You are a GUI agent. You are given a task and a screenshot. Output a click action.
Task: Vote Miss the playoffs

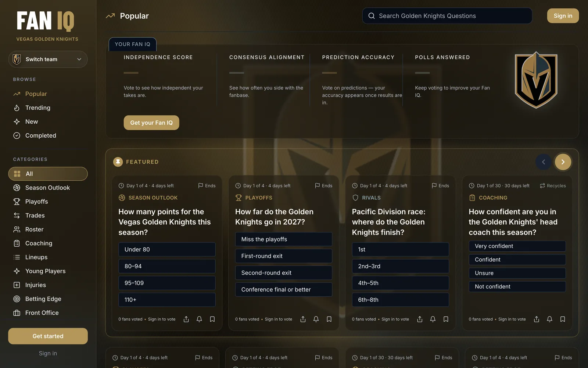pos(284,239)
